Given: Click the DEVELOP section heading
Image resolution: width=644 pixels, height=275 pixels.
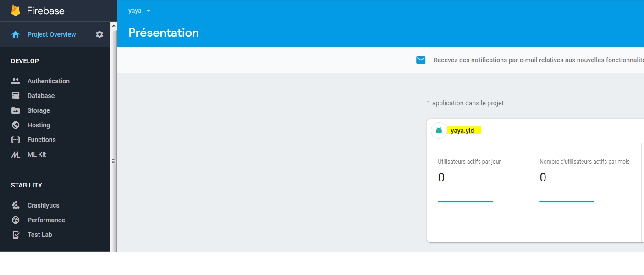Looking at the screenshot, I should pos(25,61).
